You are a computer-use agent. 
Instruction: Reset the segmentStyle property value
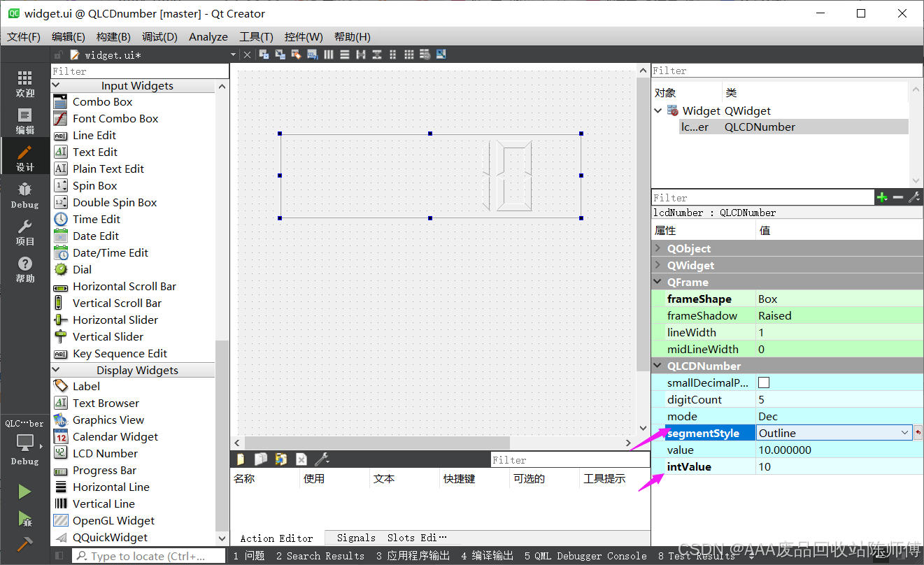[x=918, y=433]
